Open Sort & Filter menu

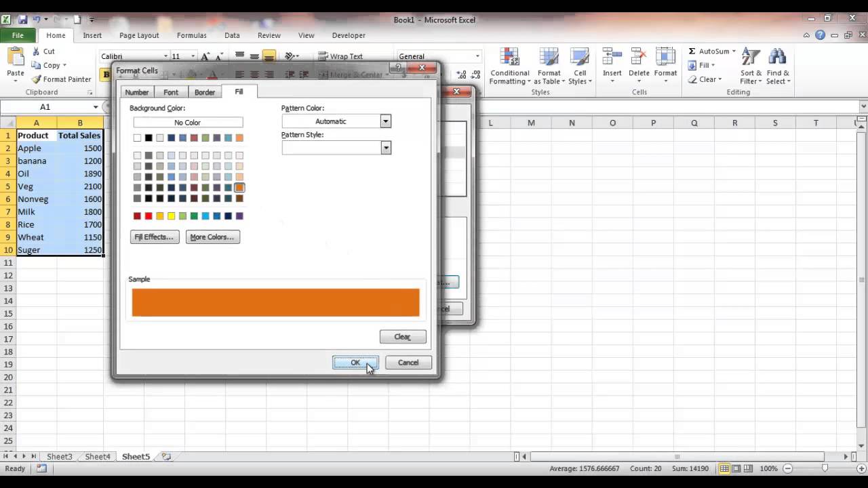pyautogui.click(x=751, y=66)
